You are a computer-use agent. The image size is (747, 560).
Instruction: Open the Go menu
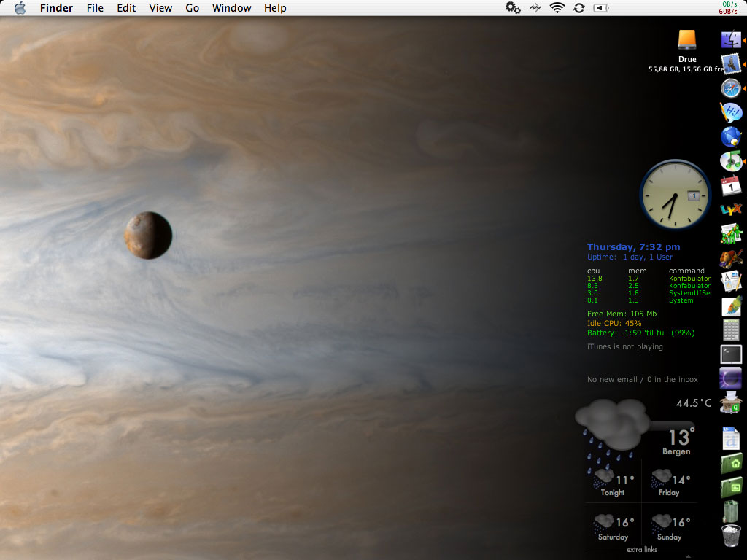click(193, 8)
